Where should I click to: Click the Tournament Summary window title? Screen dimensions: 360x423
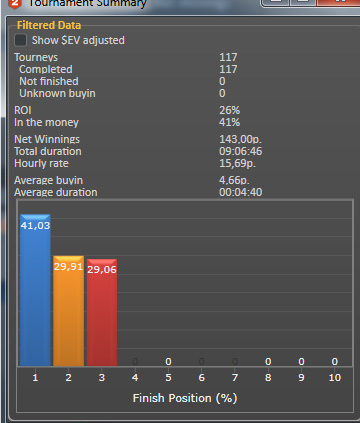87,3
